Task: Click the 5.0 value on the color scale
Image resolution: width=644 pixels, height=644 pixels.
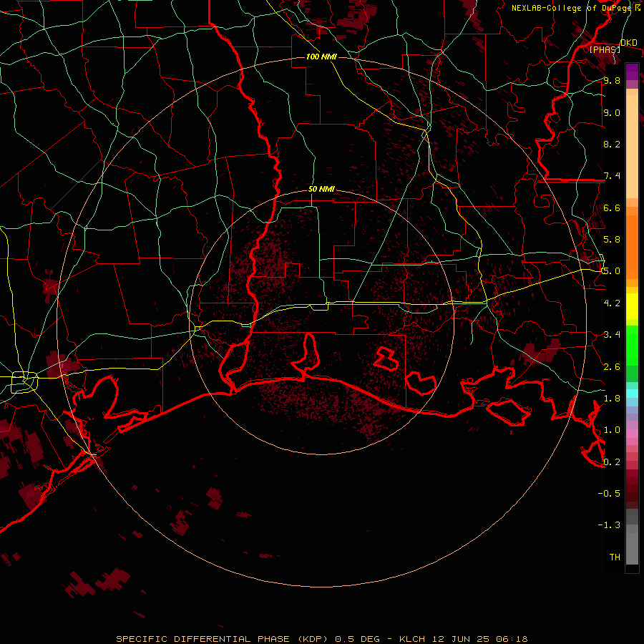Action: pos(612,271)
